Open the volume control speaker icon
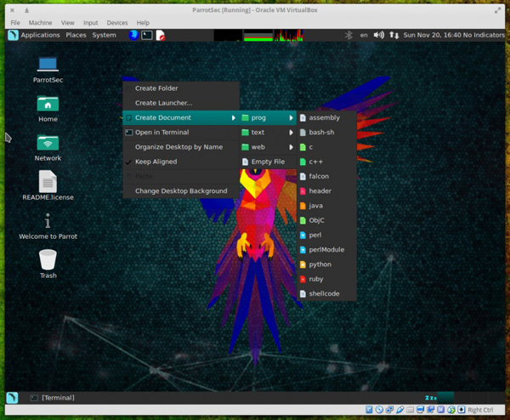This screenshot has height=420, width=510. (x=378, y=35)
